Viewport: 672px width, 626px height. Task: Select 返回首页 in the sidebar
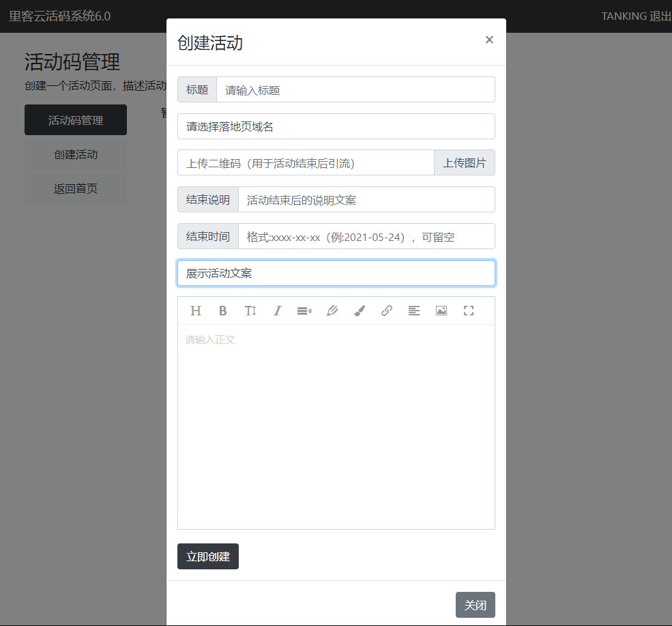click(76, 188)
